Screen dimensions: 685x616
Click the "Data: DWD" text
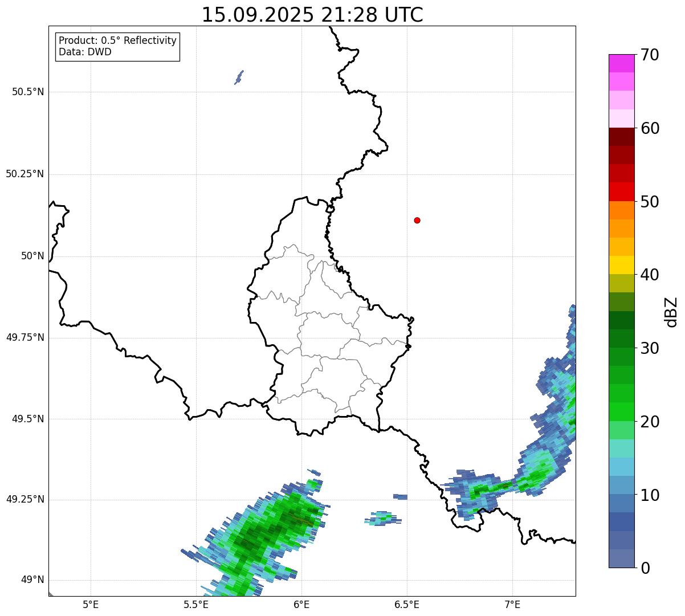click(x=85, y=52)
